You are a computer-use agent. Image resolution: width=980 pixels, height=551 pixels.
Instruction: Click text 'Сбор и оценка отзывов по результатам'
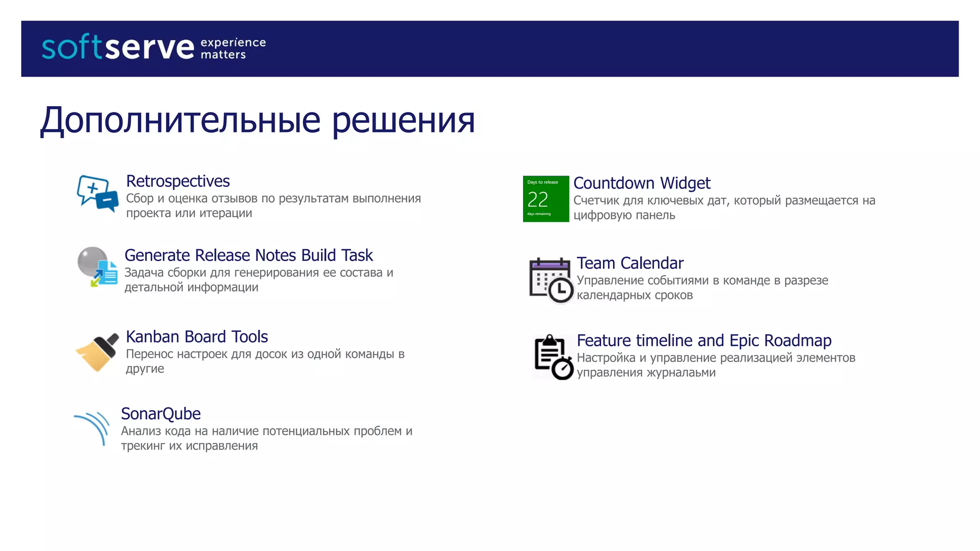pyautogui.click(x=238, y=198)
